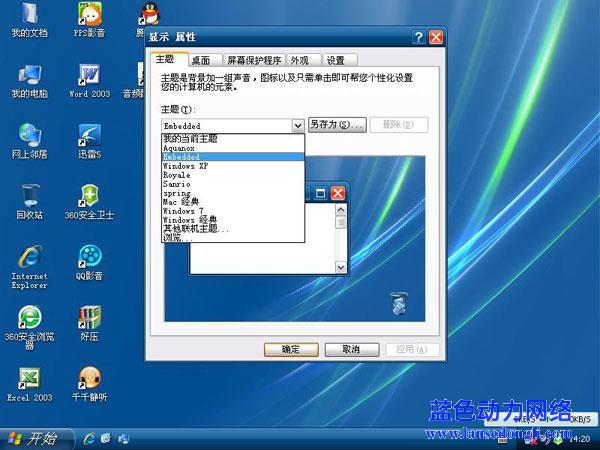Select the Windows 经典 theme option
The image size is (600, 450).
tap(233, 220)
